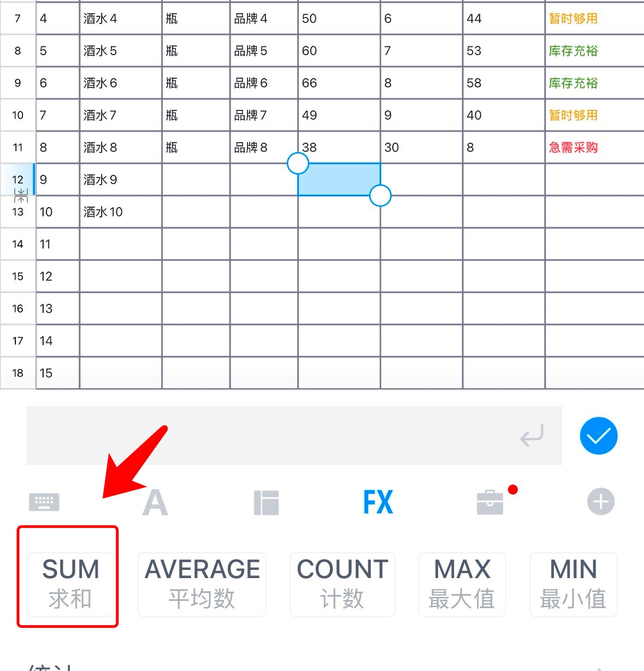Open the text format 'A' tab
This screenshot has width=644, height=671.
(155, 502)
